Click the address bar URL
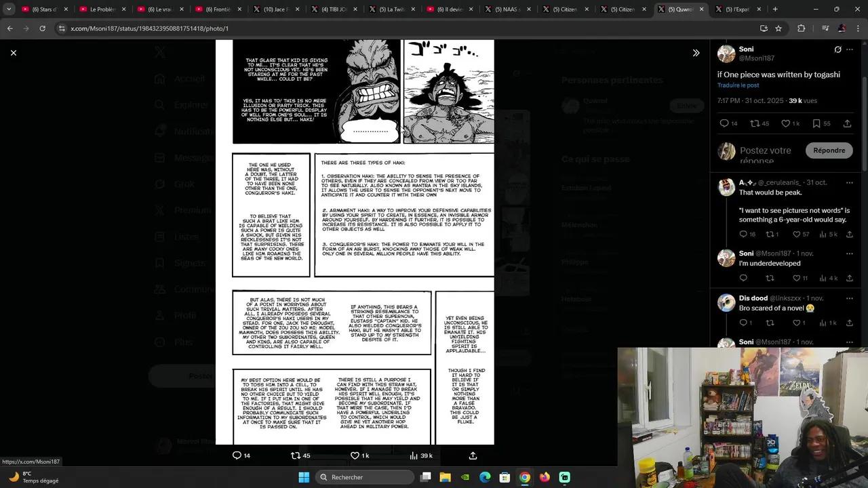The image size is (868, 488). [x=149, y=28]
